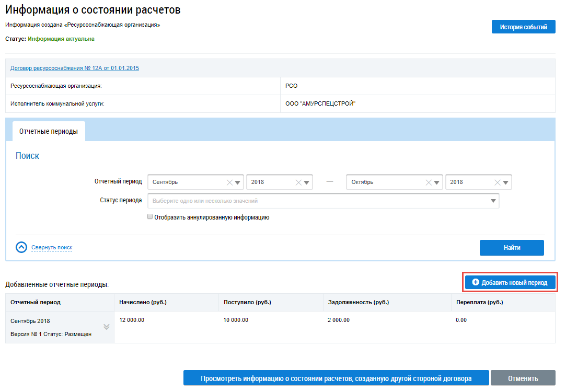Open the start month dropdown arrow
The height and width of the screenshot is (392, 566).
click(238, 182)
